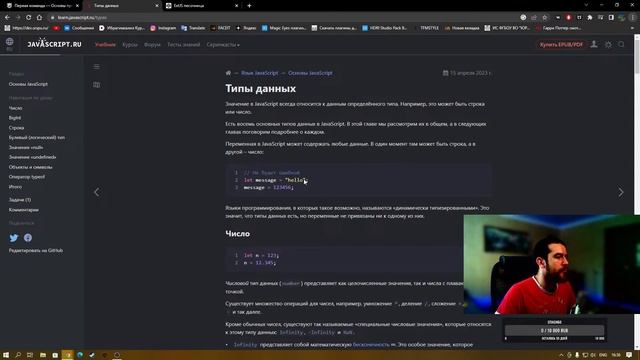Open Основы JavaScript breadcrumb link
The height and width of the screenshot is (360, 640).
310,73
